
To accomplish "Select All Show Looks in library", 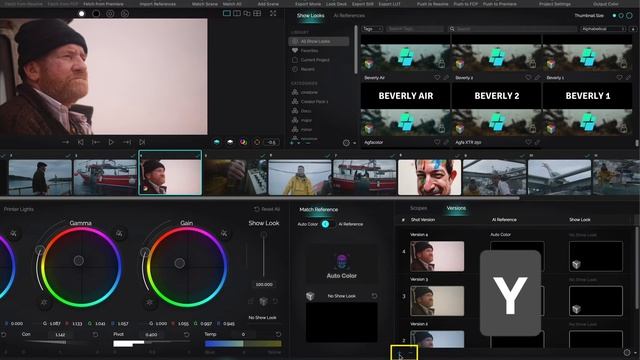I will pos(319,41).
